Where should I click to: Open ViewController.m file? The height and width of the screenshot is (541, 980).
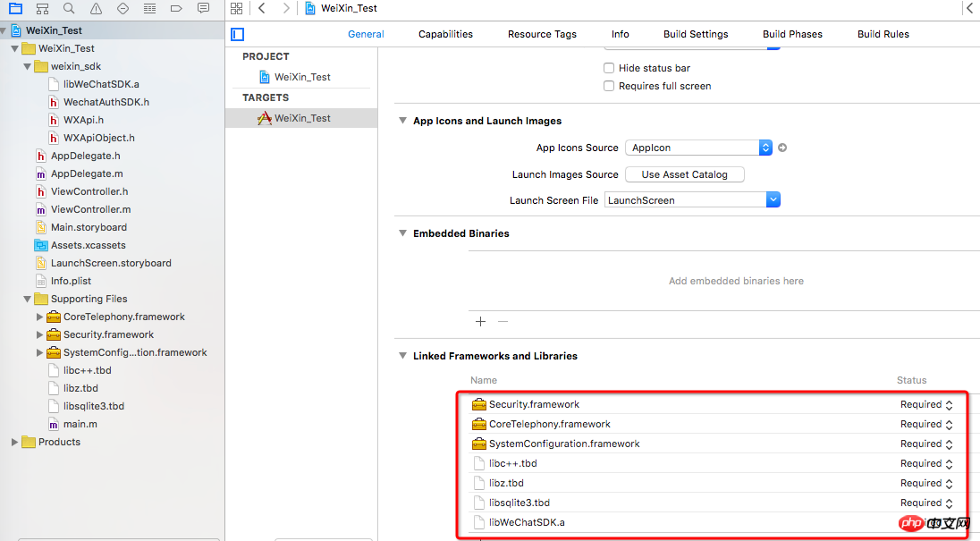[90, 209]
